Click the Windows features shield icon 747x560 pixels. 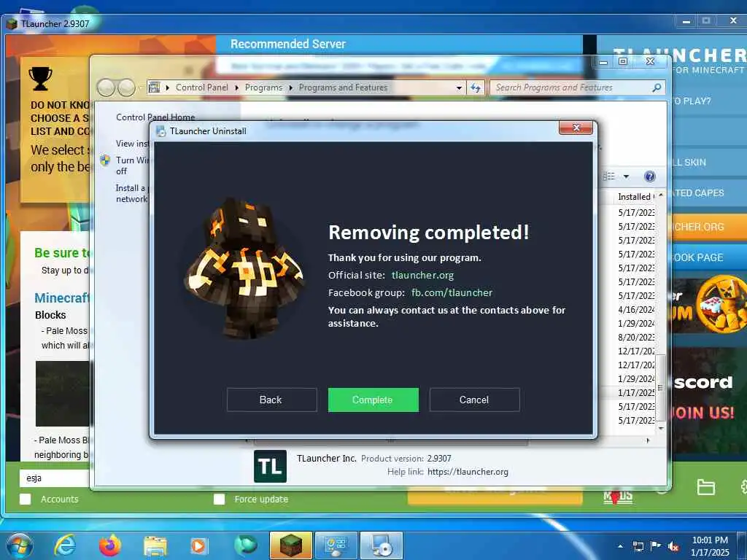pyautogui.click(x=105, y=160)
